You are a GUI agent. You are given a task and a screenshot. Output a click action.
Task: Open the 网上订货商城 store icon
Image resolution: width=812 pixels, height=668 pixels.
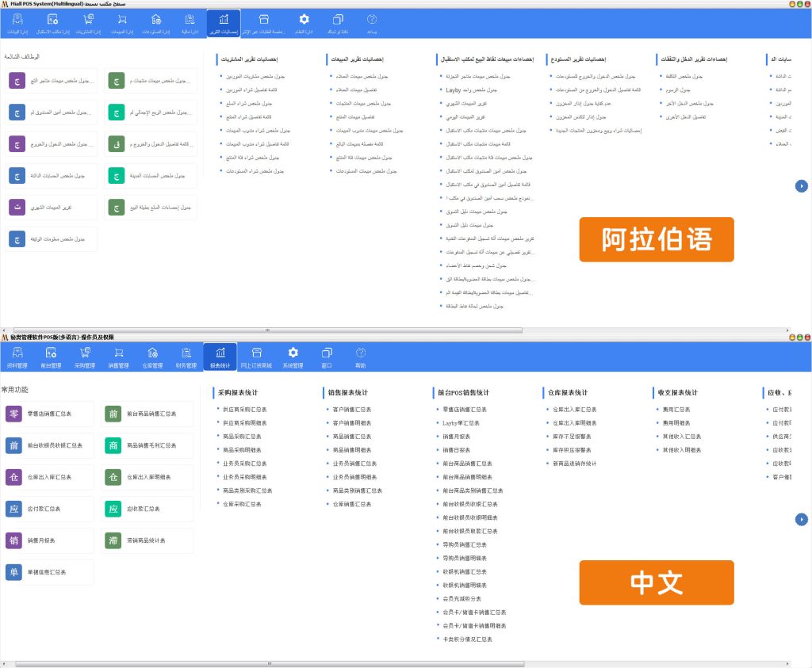coord(256,357)
